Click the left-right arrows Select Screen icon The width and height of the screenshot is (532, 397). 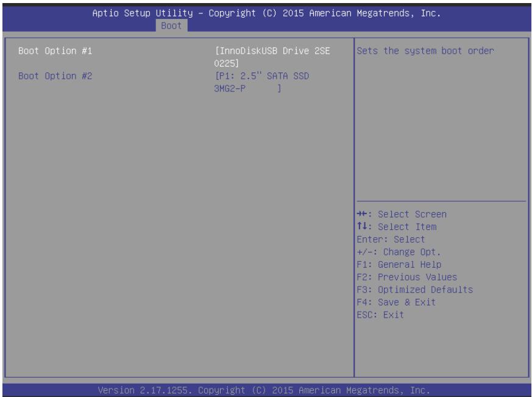[x=363, y=214]
